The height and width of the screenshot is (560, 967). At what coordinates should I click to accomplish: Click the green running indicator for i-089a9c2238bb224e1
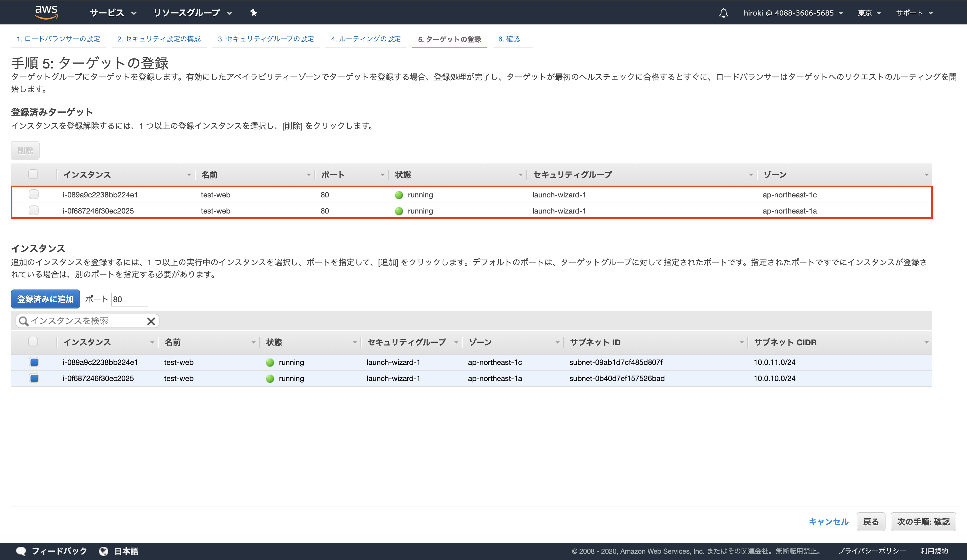(x=399, y=195)
